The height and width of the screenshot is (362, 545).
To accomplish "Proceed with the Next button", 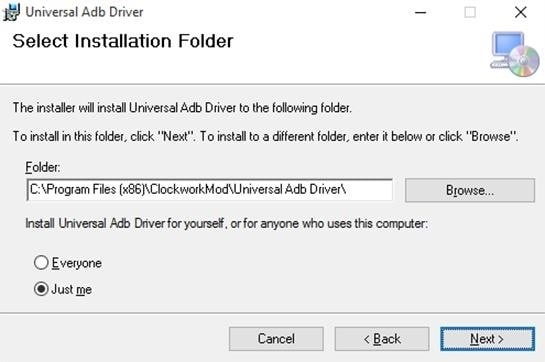I will 487,339.
